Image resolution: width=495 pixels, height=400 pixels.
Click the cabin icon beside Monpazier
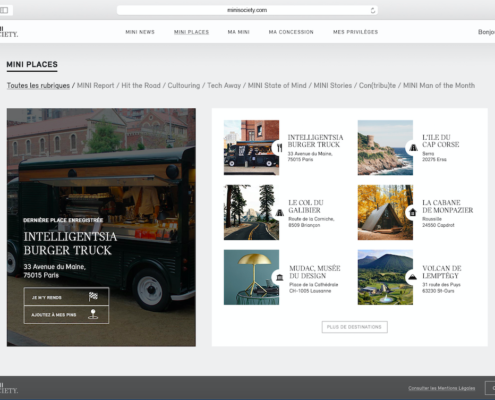(x=413, y=212)
